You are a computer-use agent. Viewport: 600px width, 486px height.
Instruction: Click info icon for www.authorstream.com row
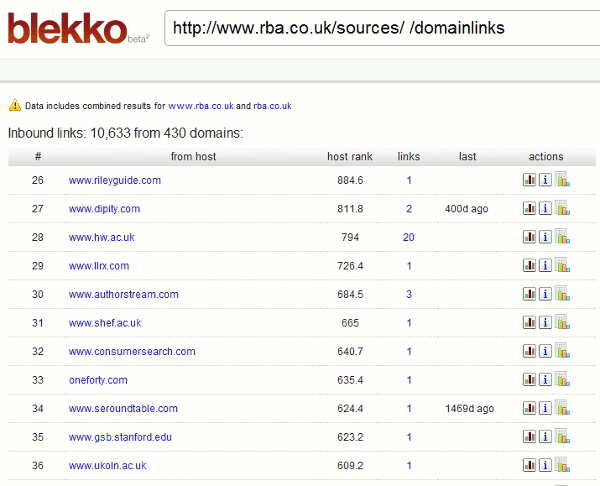click(545, 294)
